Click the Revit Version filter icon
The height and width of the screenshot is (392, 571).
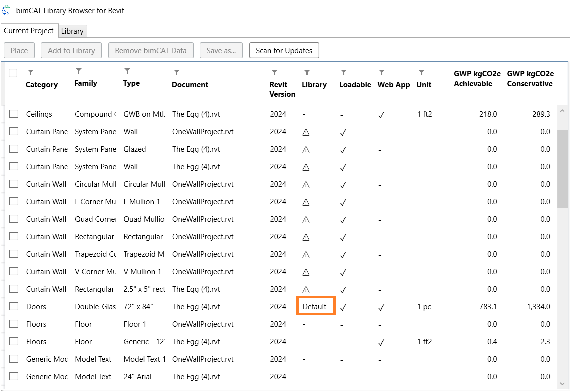(274, 73)
